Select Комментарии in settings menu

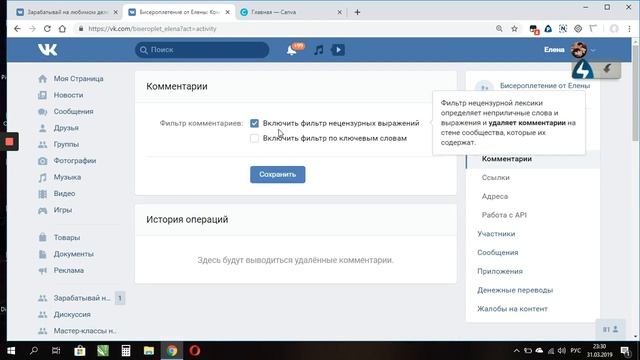pos(507,159)
